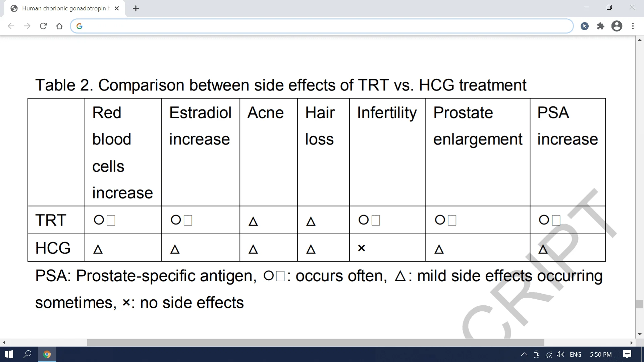The width and height of the screenshot is (644, 362).
Task: Click Chrome icon in the taskbar
Action: pyautogui.click(x=47, y=354)
